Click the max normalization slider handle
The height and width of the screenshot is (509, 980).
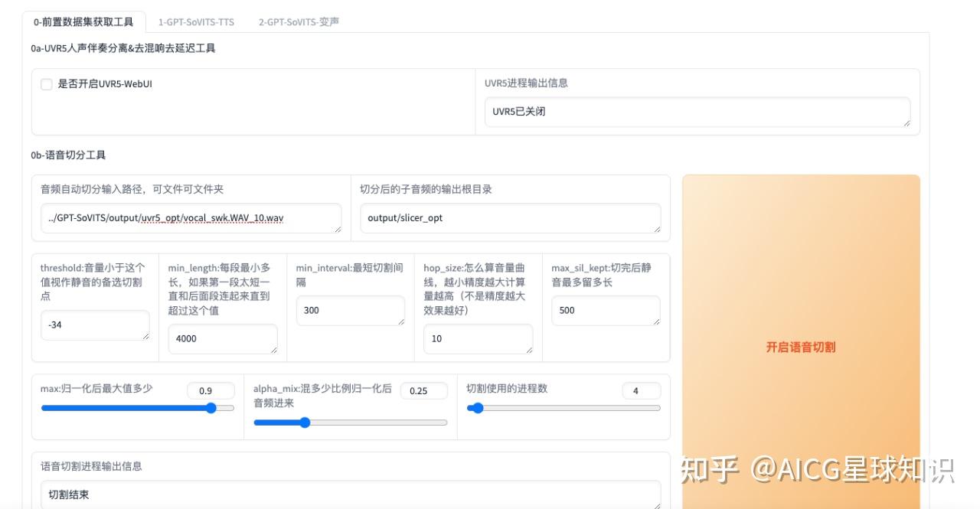click(211, 408)
